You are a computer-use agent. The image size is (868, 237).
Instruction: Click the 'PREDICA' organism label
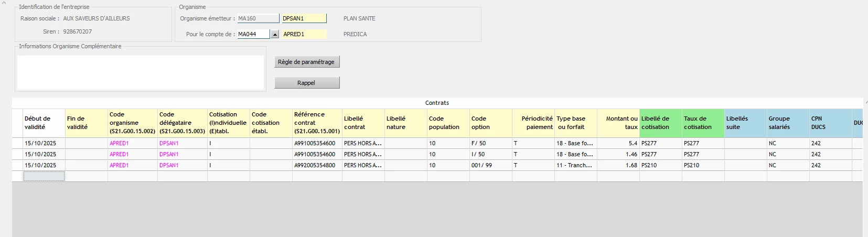[x=355, y=34]
